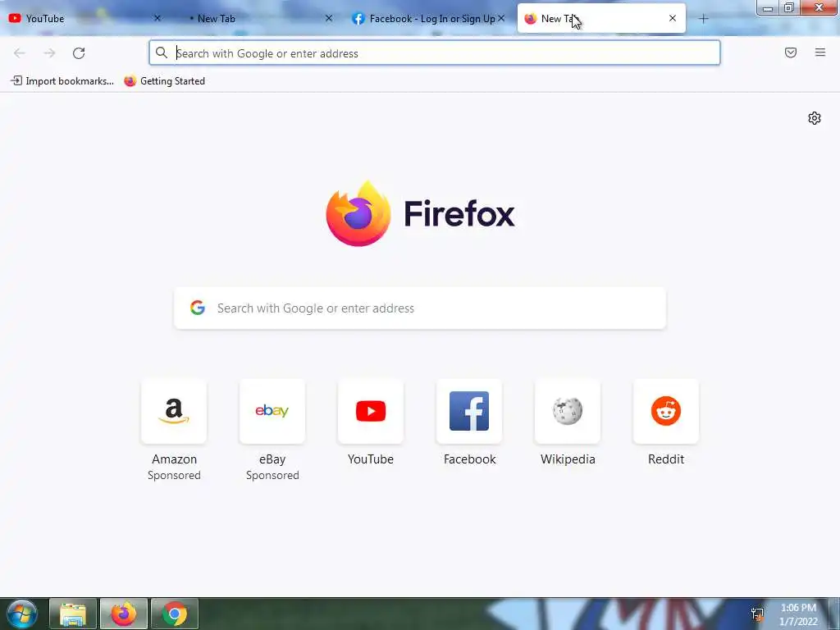This screenshot has width=840, height=630.
Task: Switch to the second New Tab tab
Action: (x=257, y=18)
